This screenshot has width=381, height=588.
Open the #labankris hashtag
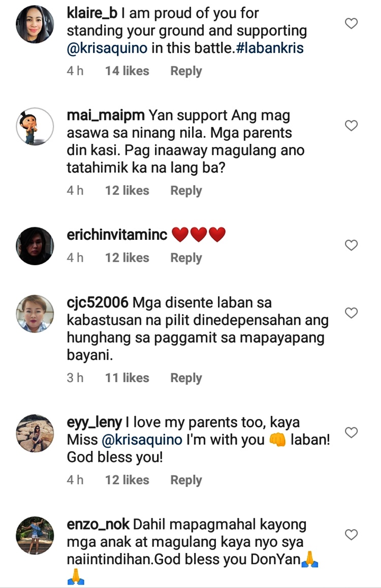270,48
